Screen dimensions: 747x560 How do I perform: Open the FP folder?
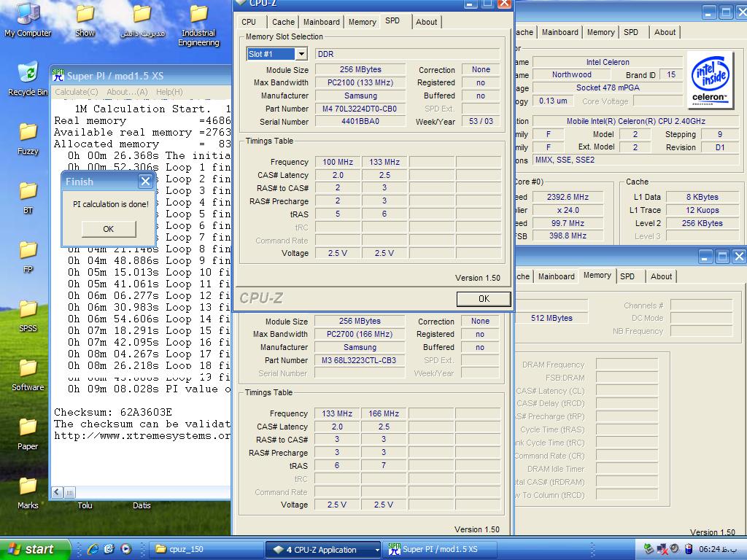click(28, 257)
